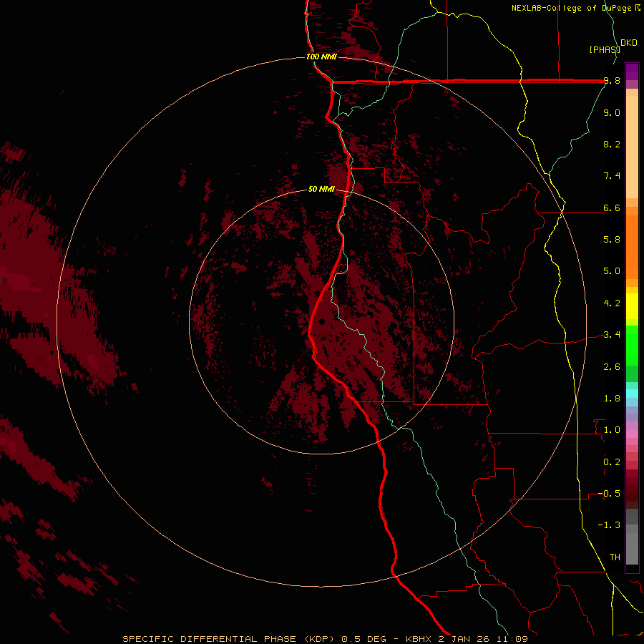The height and width of the screenshot is (644, 644).
Task: Click the "50 NMI" range ring label
Action: (321, 189)
